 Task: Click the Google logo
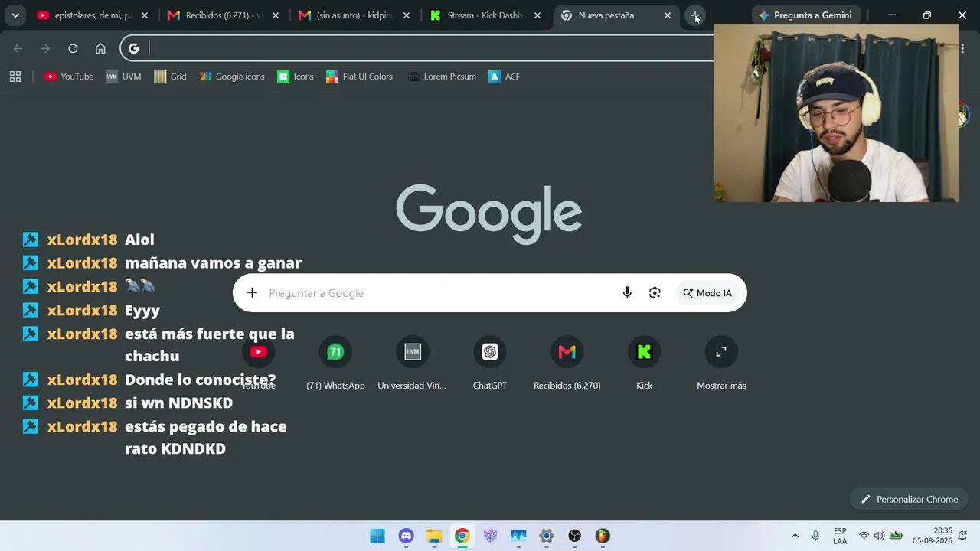click(488, 214)
